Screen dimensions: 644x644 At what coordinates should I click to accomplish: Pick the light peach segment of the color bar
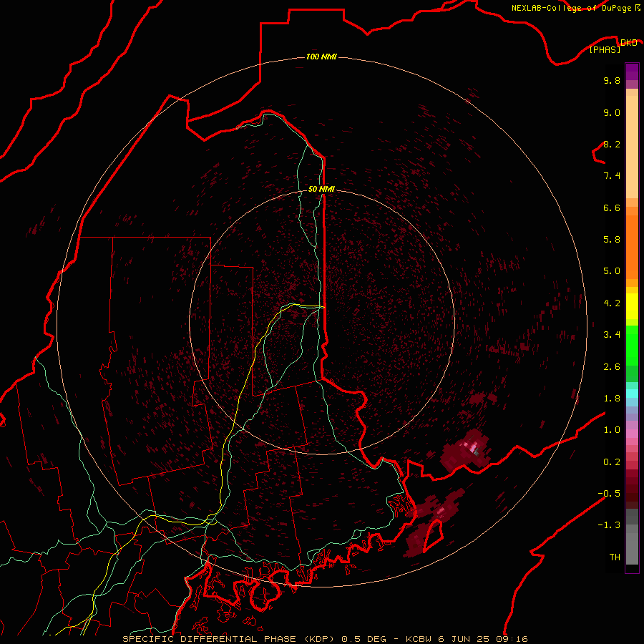(x=632, y=147)
